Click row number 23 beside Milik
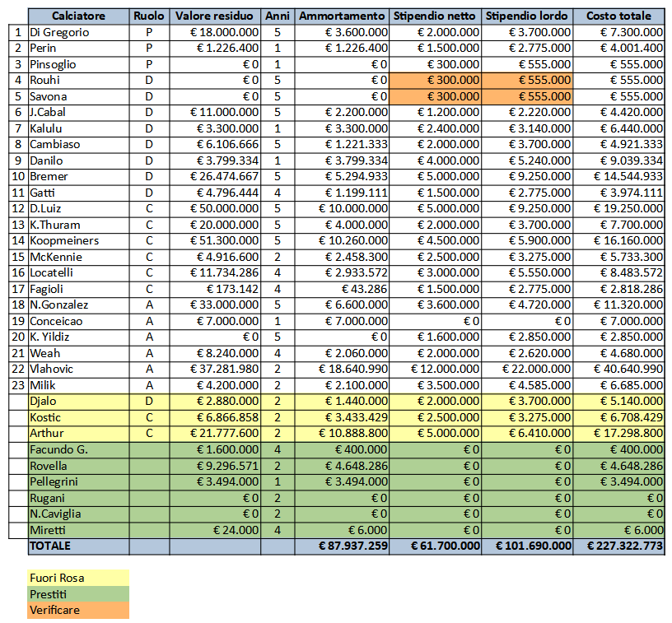Image resolution: width=672 pixels, height=623 pixels. (16, 385)
